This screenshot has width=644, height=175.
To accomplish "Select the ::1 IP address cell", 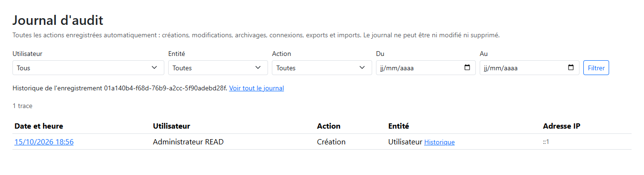I will (546, 142).
